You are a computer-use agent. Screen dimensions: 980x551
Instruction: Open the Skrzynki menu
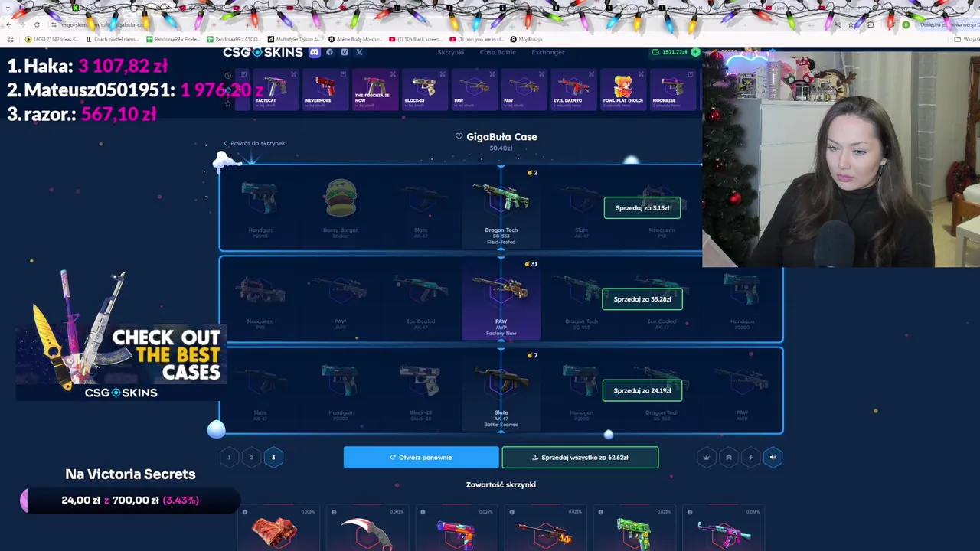point(450,52)
